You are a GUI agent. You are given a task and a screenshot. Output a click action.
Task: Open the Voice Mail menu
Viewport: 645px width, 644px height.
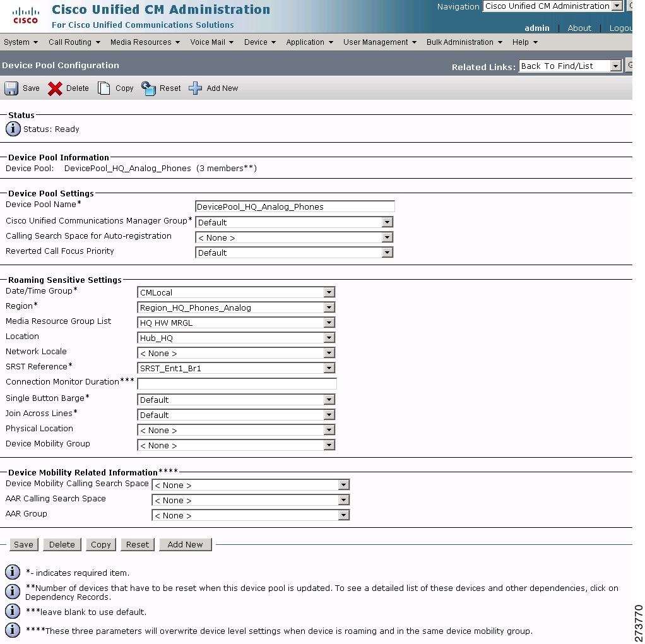pos(212,42)
